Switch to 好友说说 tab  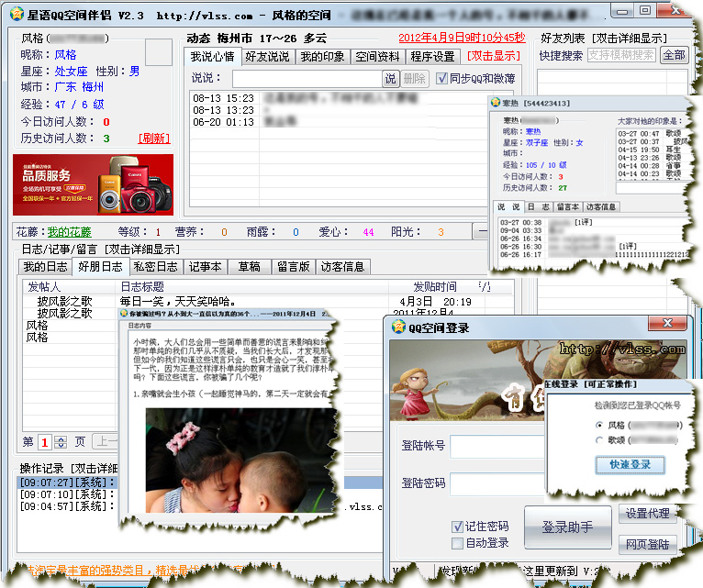click(267, 57)
